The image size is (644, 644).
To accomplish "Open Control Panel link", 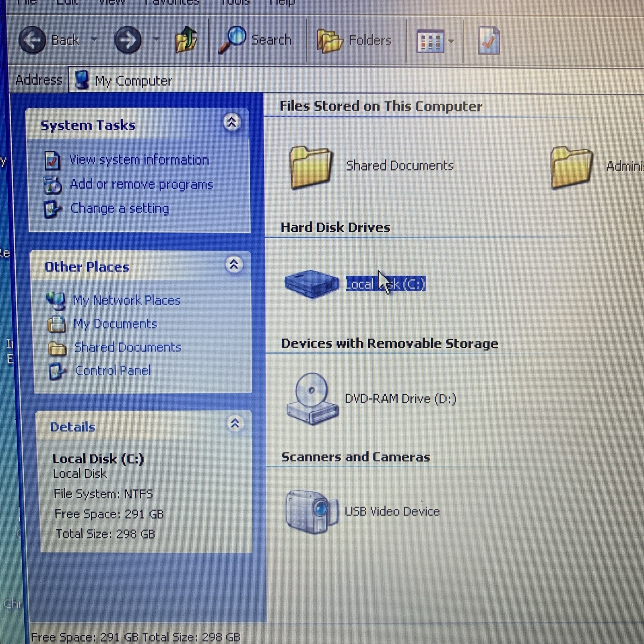I will point(113,370).
